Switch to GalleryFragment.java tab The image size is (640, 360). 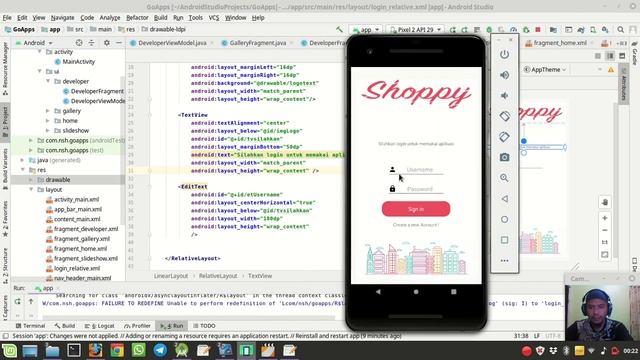click(258, 43)
